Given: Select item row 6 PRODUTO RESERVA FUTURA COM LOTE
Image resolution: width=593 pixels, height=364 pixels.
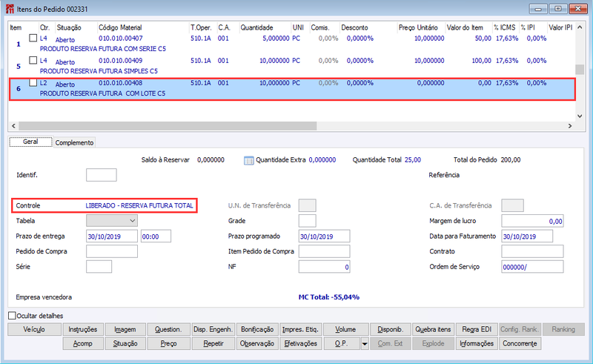Looking at the screenshot, I should [292, 89].
